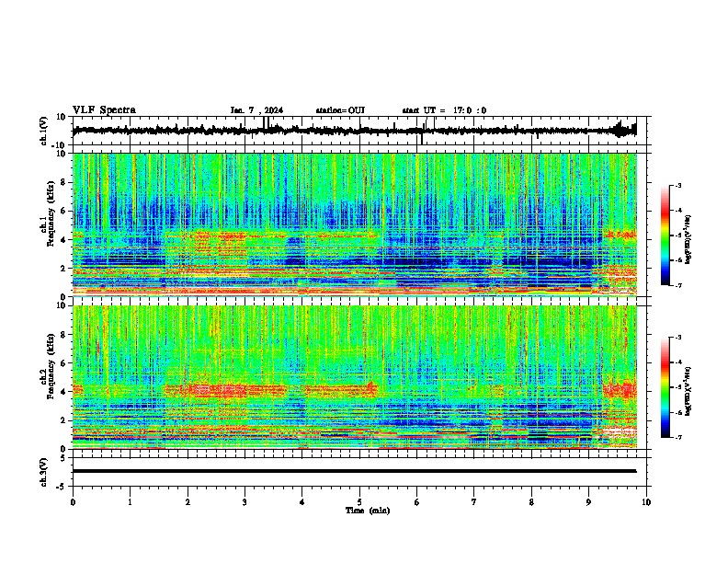This screenshot has height=563, width=728.
Task: Click the 'VLF Spectra' title text
Action: 104,109
